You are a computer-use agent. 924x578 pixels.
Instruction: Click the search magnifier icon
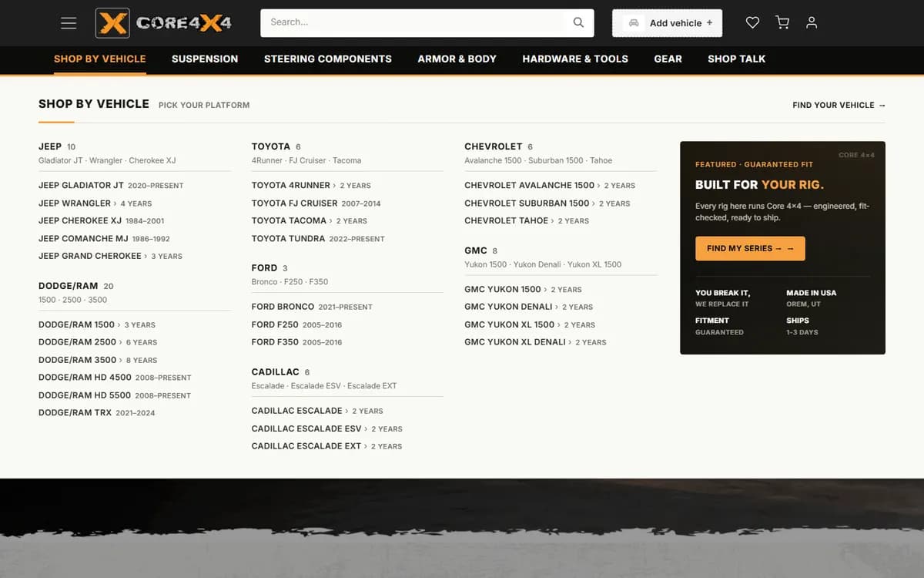pos(578,22)
